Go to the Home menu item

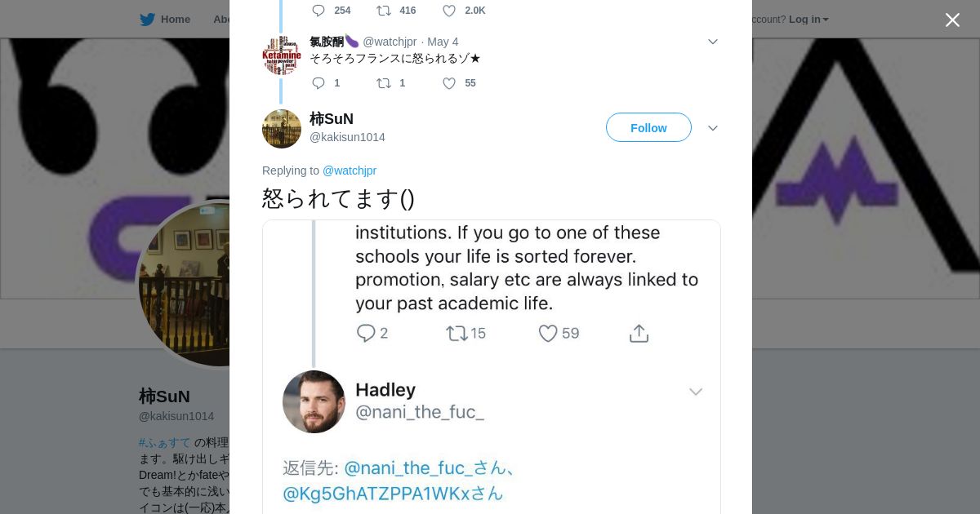click(x=175, y=20)
